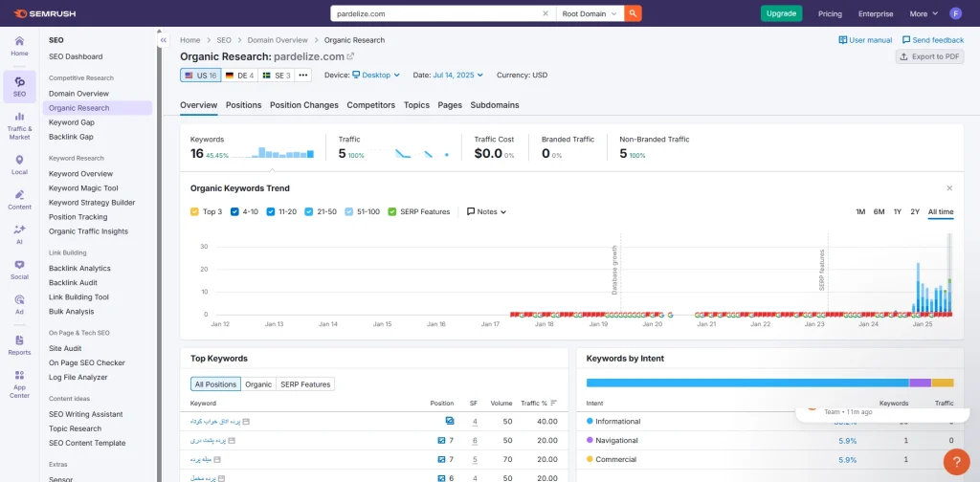Open the orange help question-mark button
The width and height of the screenshot is (980, 482).
coord(956,462)
